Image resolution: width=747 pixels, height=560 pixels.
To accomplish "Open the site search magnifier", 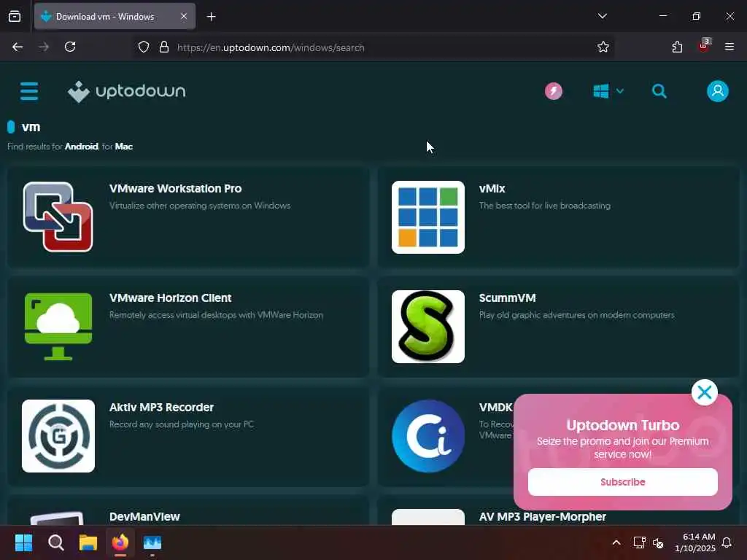I will [659, 91].
